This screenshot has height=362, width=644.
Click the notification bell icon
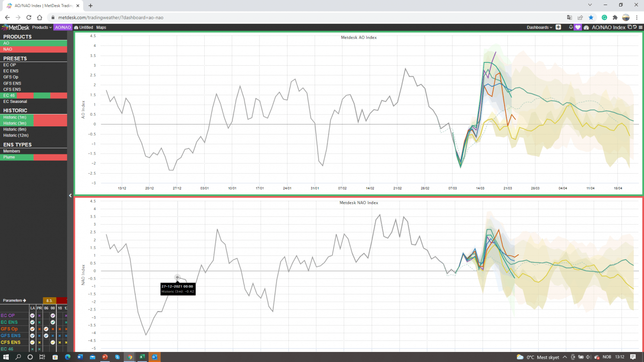point(571,27)
